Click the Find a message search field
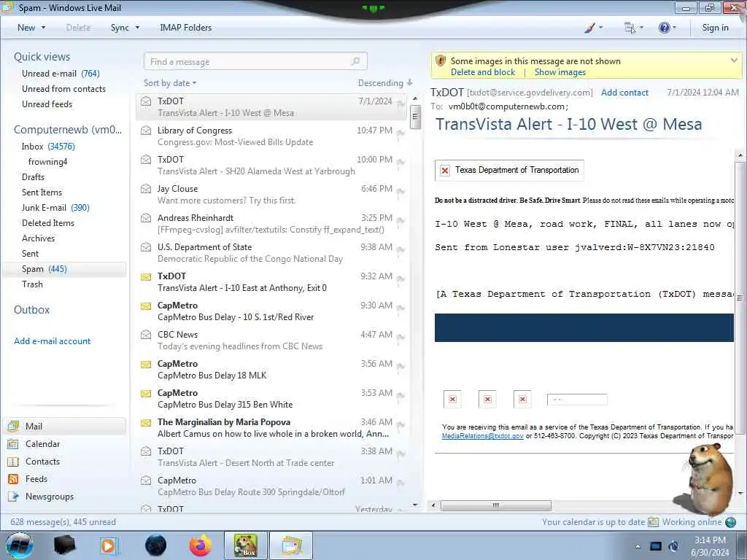747x560 pixels. click(x=255, y=61)
